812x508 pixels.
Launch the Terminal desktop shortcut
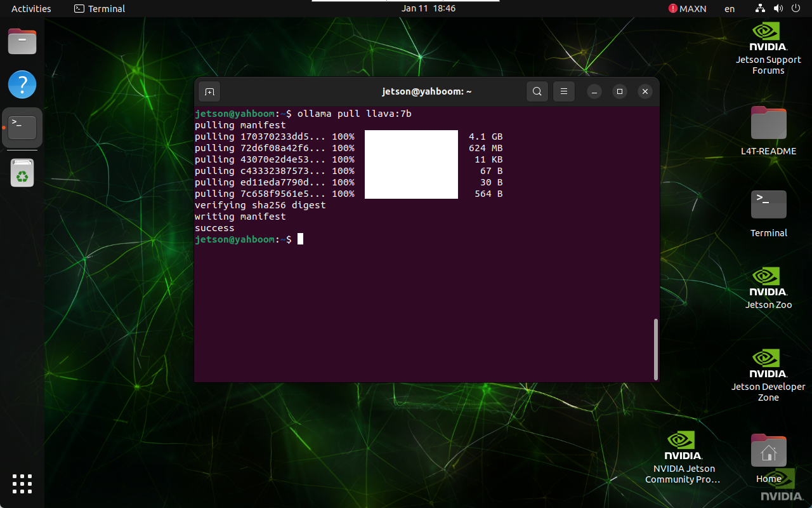(x=768, y=213)
